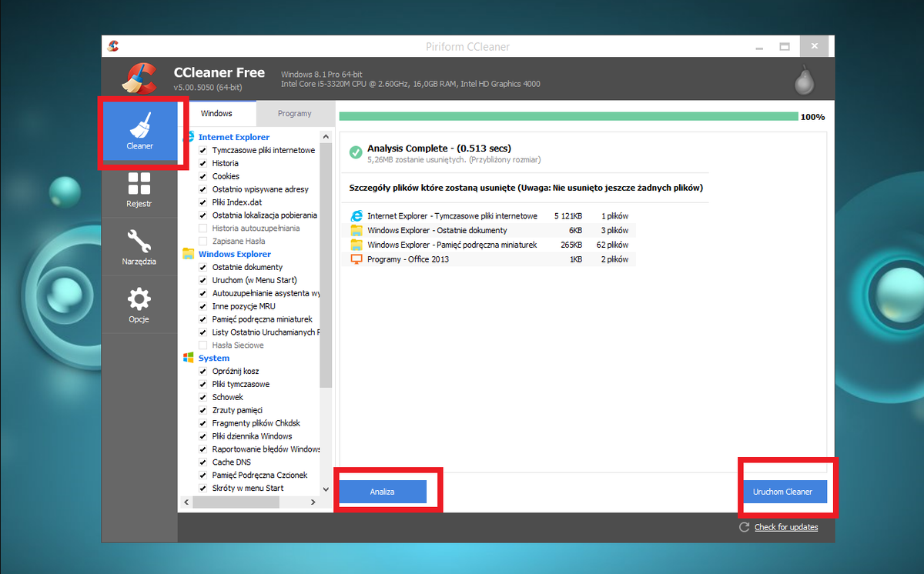Click folder icon beside Ostatnie dokumenty result
The height and width of the screenshot is (574, 924).
(x=357, y=230)
